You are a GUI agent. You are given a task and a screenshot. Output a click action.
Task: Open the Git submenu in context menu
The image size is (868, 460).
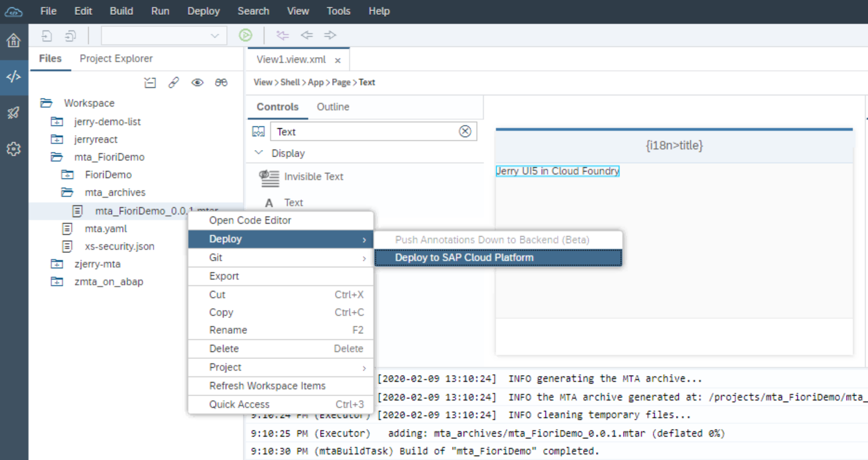click(x=281, y=258)
